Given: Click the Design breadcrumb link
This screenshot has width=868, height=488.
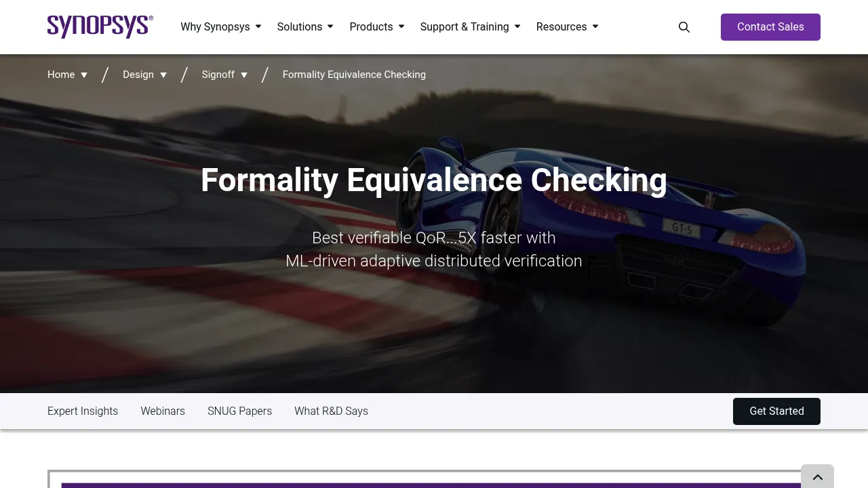Looking at the screenshot, I should (138, 75).
